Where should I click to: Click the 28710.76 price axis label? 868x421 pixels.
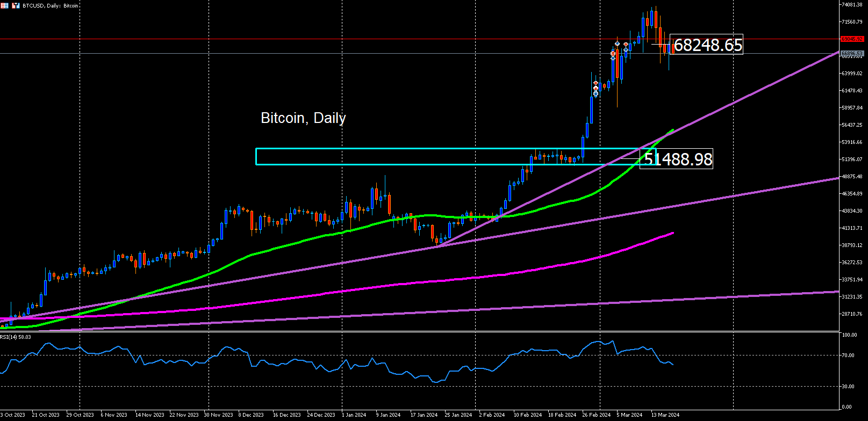[x=852, y=314]
